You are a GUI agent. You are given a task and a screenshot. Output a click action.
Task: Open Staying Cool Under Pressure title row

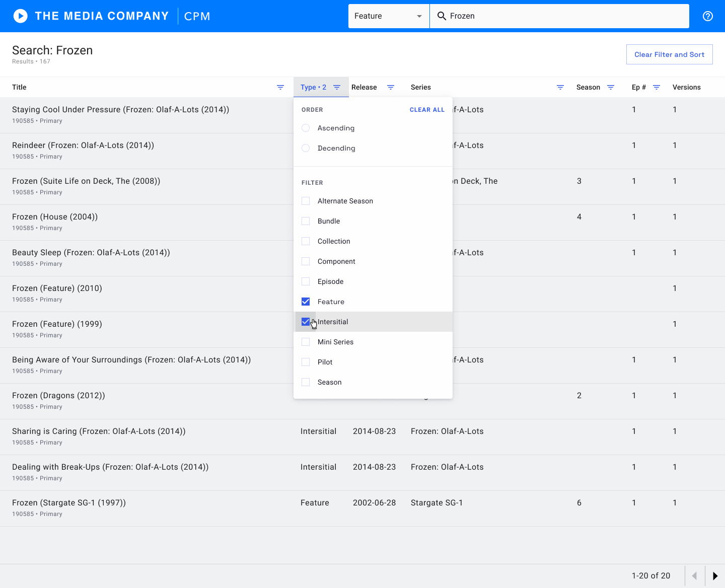[x=120, y=110]
